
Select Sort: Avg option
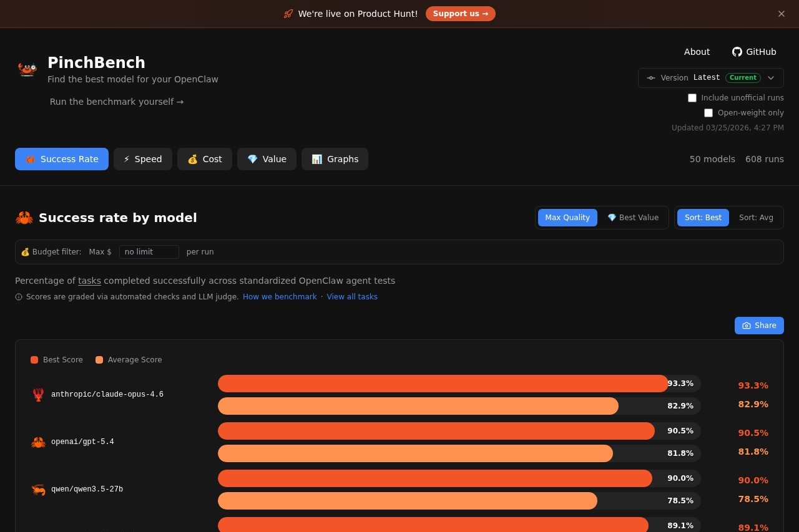(x=756, y=218)
